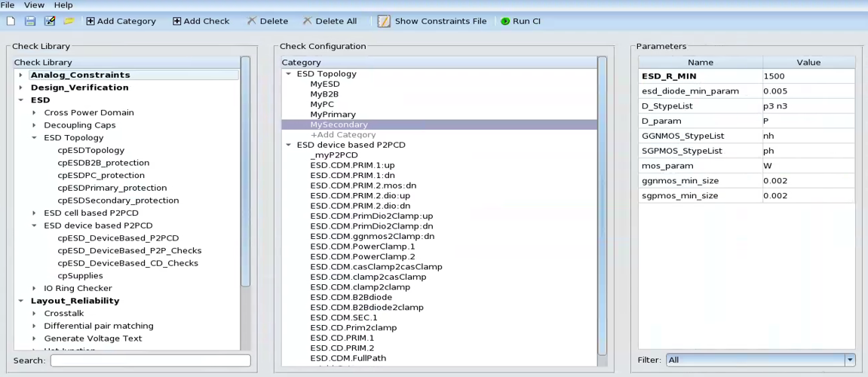Click the Save floppy disk icon
The width and height of the screenshot is (868, 377).
pyautogui.click(x=30, y=21)
